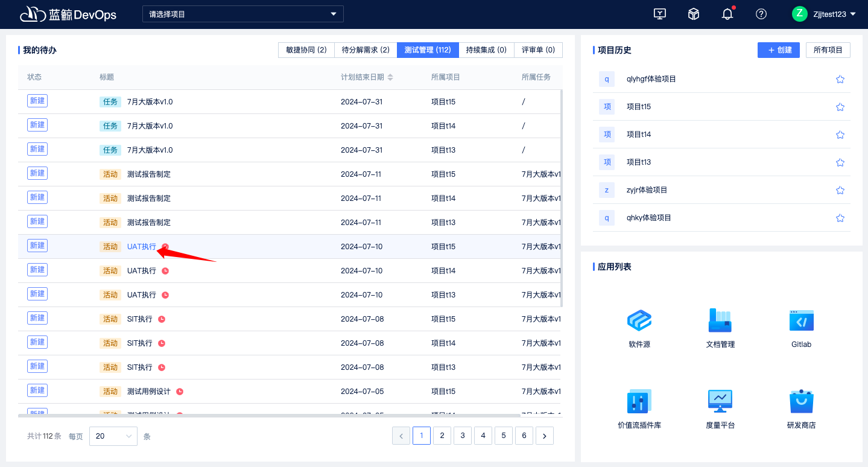Go to page 3

(463, 436)
